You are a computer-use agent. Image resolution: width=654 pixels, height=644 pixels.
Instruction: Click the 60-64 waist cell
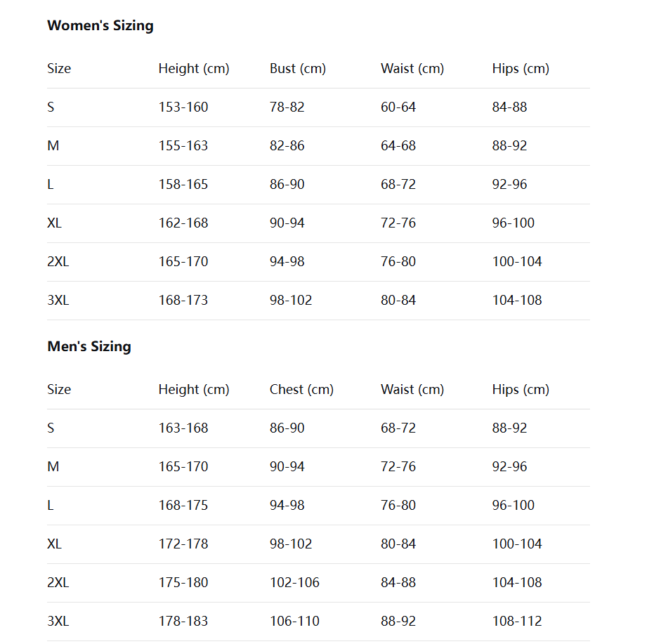click(x=398, y=107)
